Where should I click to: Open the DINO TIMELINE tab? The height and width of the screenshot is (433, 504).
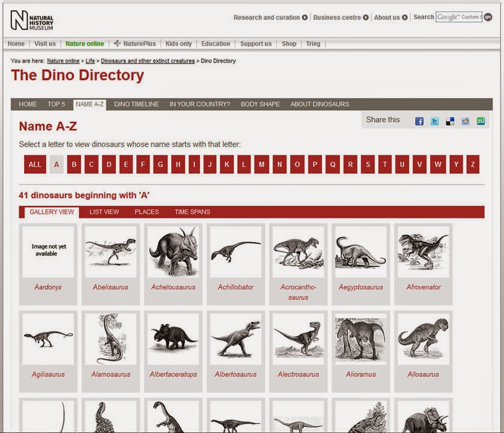(136, 104)
